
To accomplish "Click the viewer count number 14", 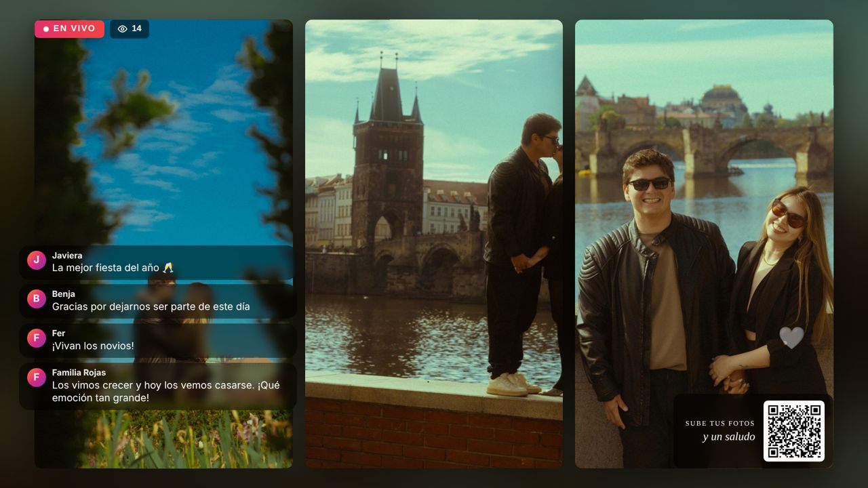I will coord(136,29).
